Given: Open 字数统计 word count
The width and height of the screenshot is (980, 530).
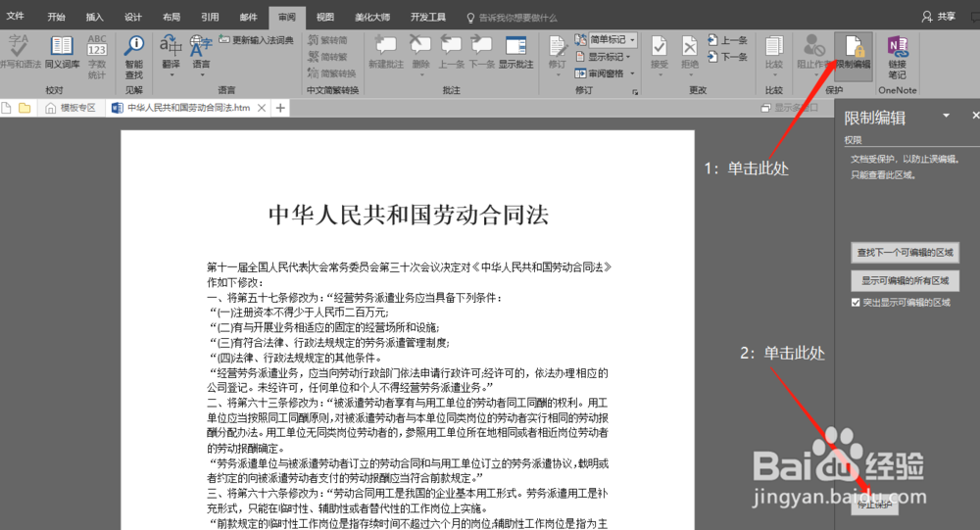Looking at the screenshot, I should 97,57.
